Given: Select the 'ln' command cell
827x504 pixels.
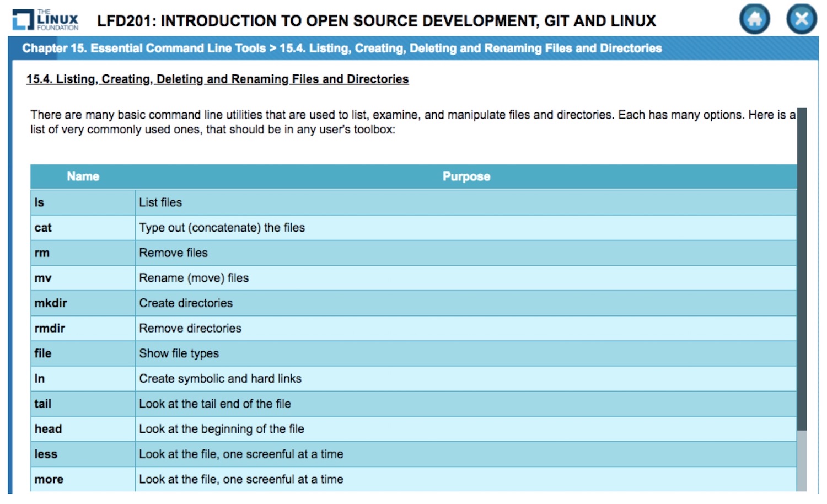Looking at the screenshot, I should (x=83, y=379).
